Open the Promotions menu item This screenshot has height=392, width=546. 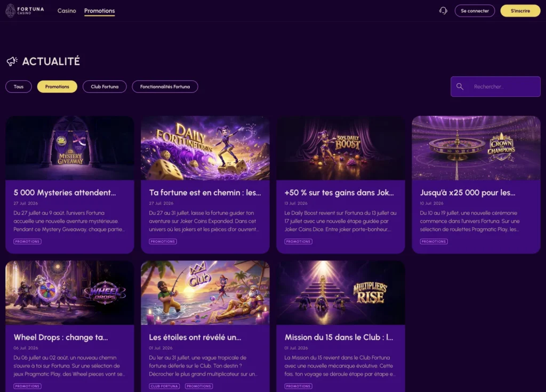(99, 11)
